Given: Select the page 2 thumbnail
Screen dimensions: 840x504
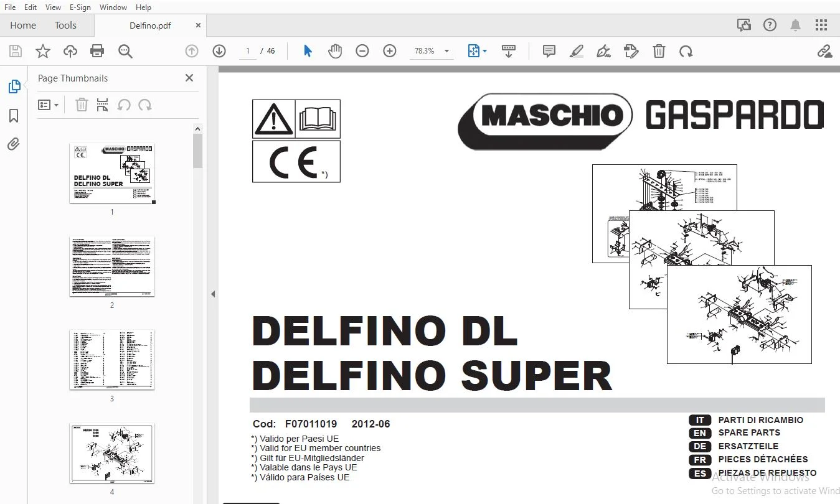Looking at the screenshot, I should click(x=112, y=266).
